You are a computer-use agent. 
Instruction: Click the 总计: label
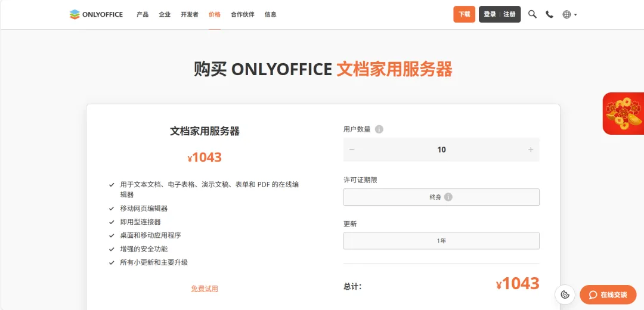[352, 287]
